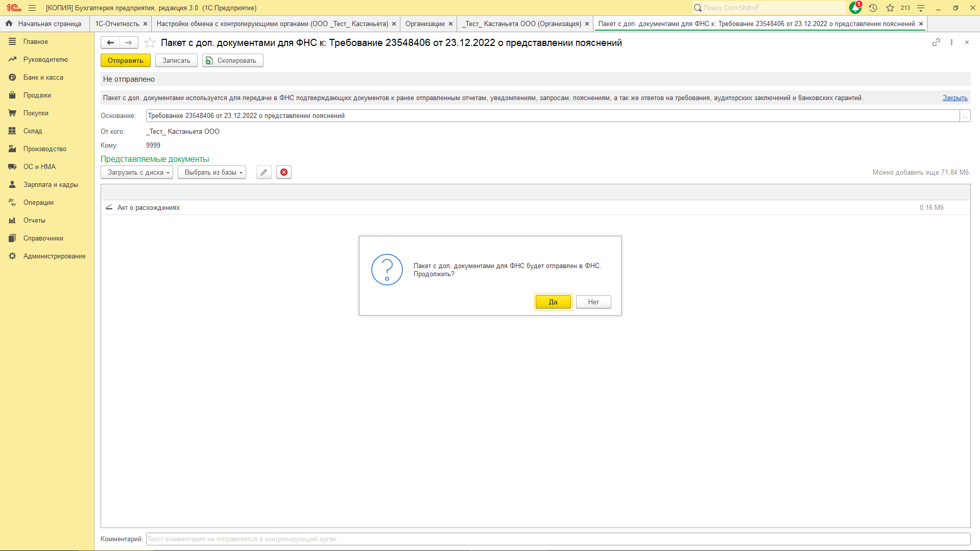The width and height of the screenshot is (980, 551).
Task: Open the Основание field selection button
Action: click(965, 116)
